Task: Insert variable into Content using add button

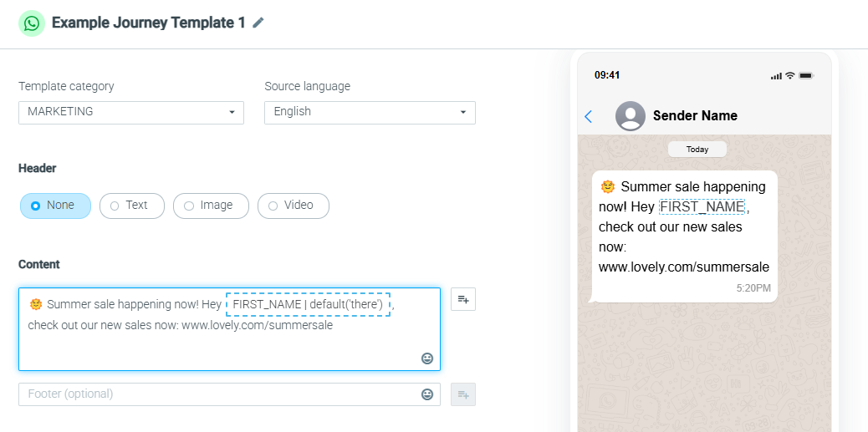Action: pyautogui.click(x=463, y=299)
